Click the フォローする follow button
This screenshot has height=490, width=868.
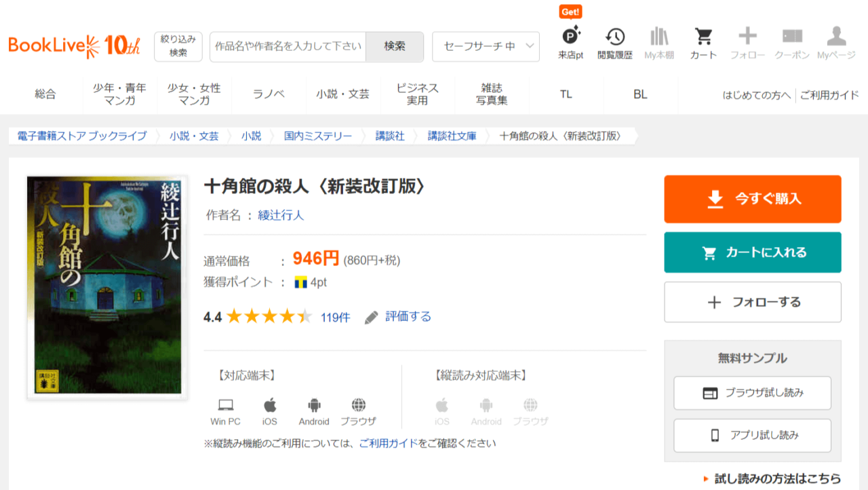pos(753,302)
